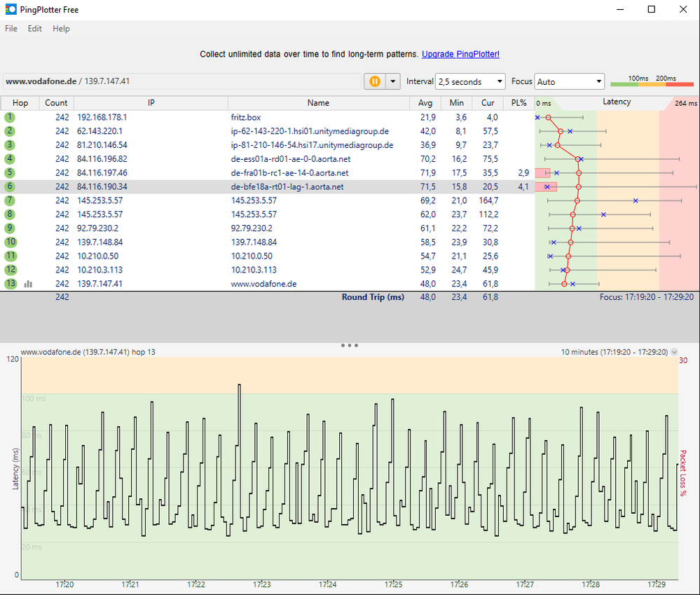This screenshot has height=595, width=700.
Task: Click the 2,9 packet loss value on hop 5
Action: tap(523, 172)
